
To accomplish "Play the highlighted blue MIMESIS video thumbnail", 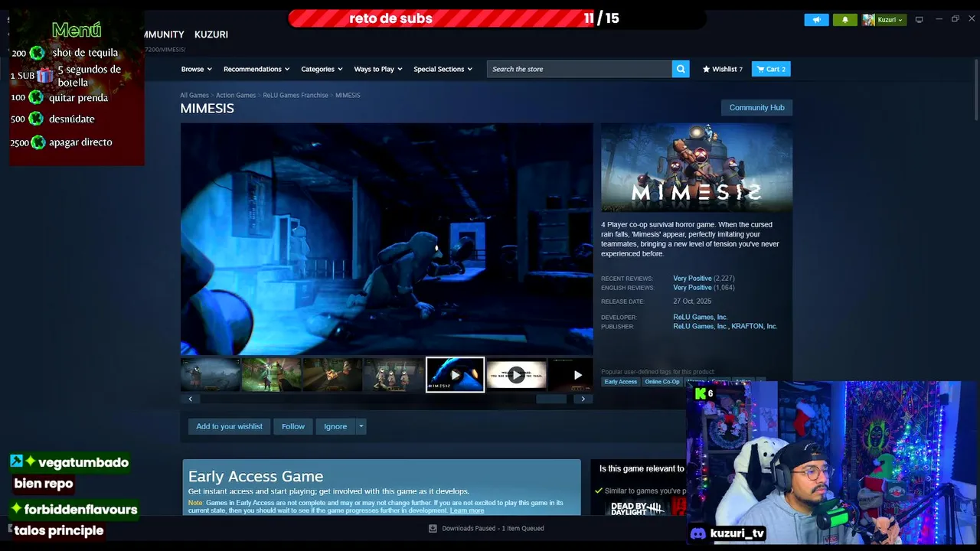I will [x=455, y=375].
